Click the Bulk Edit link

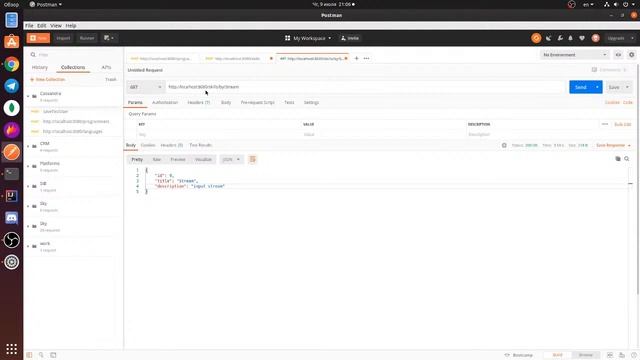pyautogui.click(x=622, y=124)
